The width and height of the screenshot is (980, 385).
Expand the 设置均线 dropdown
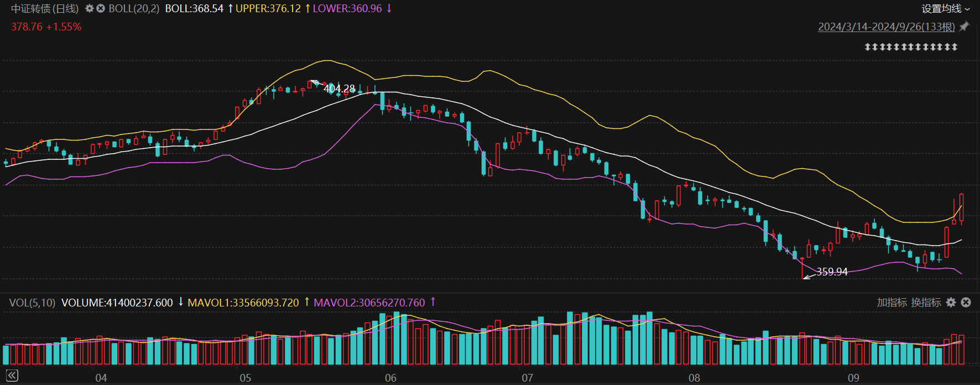tap(945, 9)
